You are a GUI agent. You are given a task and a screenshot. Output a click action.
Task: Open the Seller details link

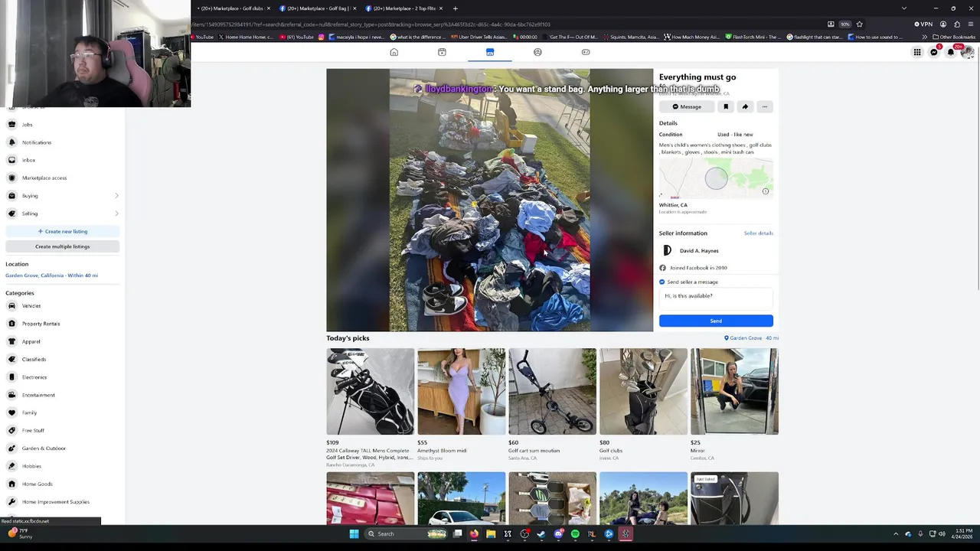(x=758, y=233)
